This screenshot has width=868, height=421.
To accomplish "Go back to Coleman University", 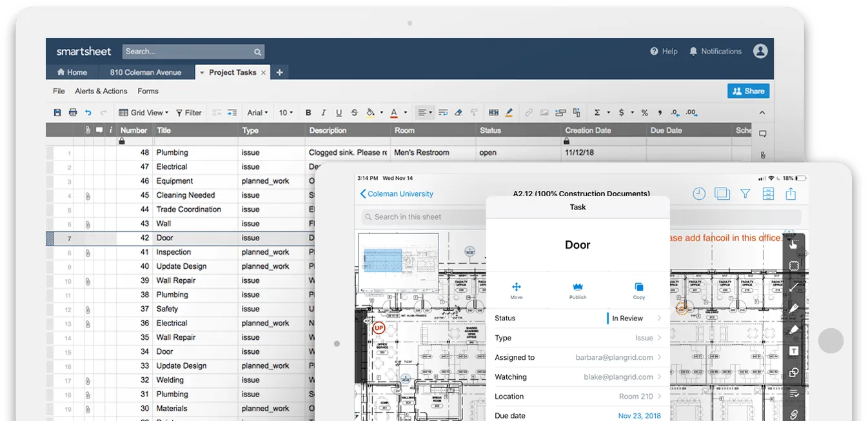I will tap(397, 193).
